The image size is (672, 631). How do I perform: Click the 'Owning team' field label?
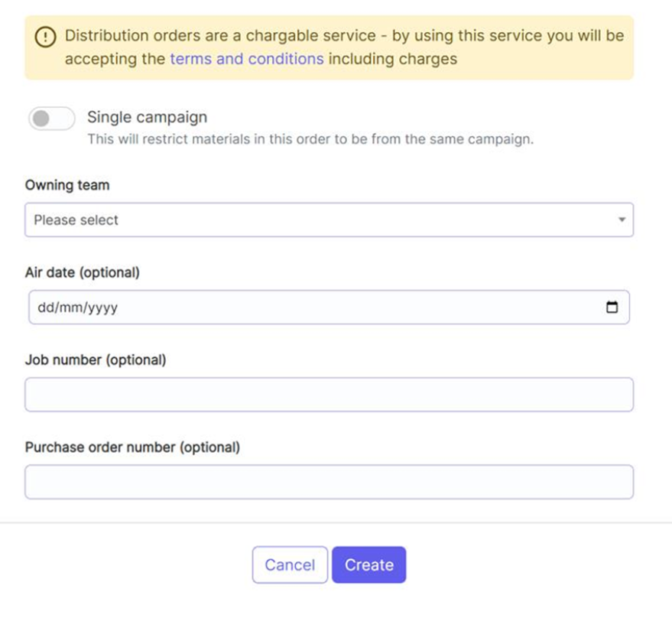pos(67,185)
